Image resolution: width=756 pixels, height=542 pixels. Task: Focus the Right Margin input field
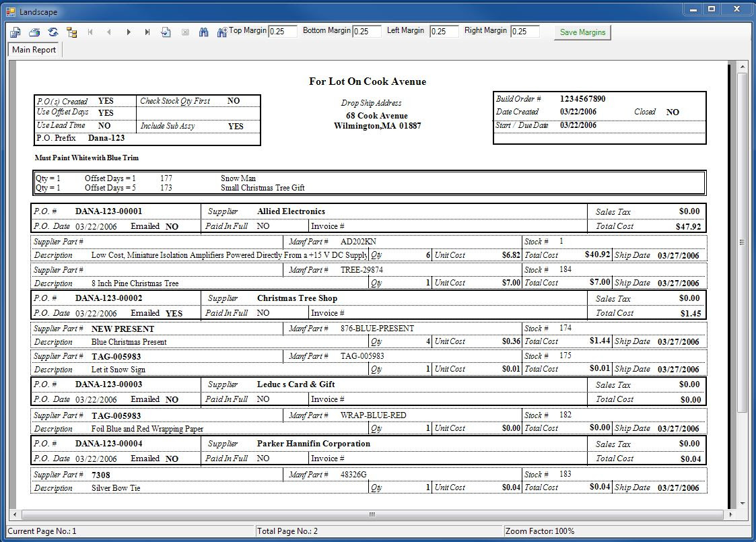(524, 32)
